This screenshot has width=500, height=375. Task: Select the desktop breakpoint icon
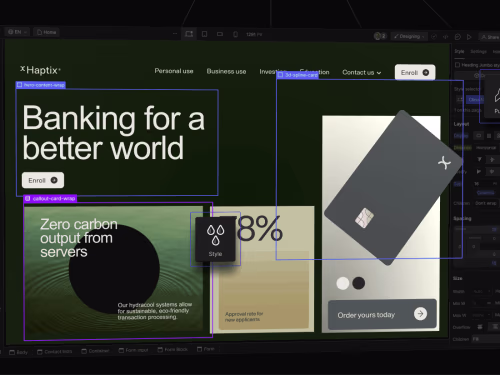click(189, 34)
